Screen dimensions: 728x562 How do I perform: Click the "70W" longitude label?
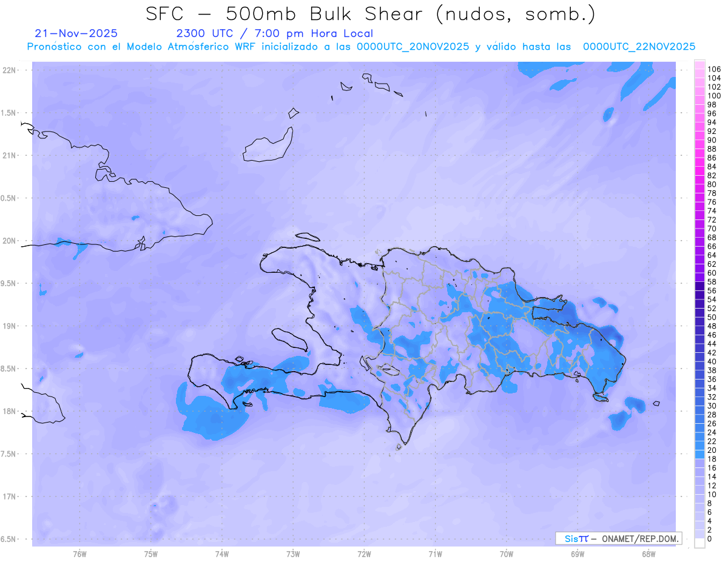tap(507, 554)
